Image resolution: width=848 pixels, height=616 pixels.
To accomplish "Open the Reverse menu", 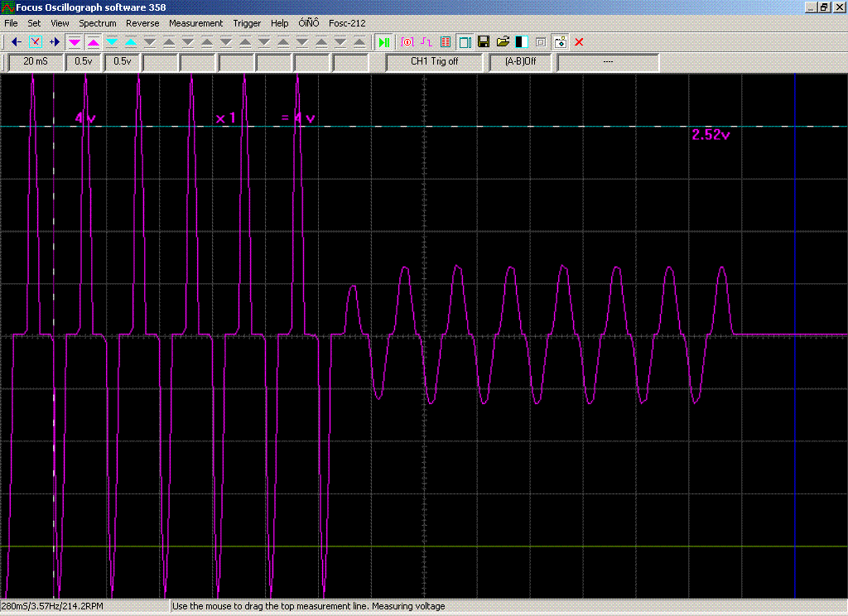I will (x=142, y=23).
